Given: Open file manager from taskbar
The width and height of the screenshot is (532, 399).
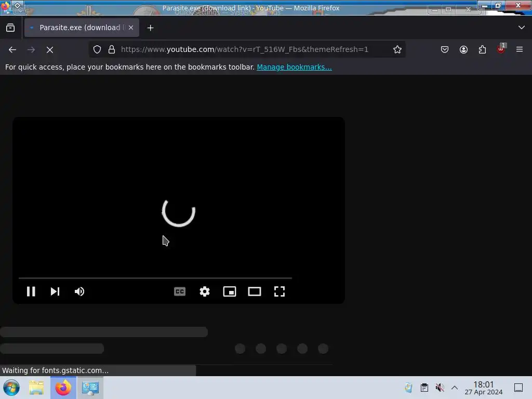Looking at the screenshot, I should tap(37, 388).
